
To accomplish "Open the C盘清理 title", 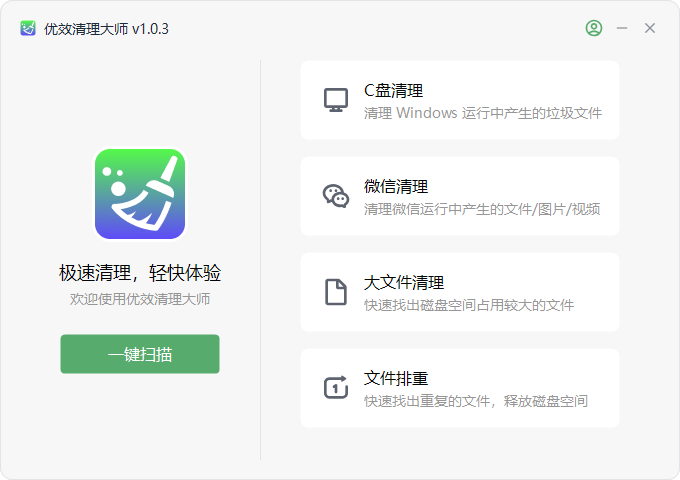I will tap(393, 91).
